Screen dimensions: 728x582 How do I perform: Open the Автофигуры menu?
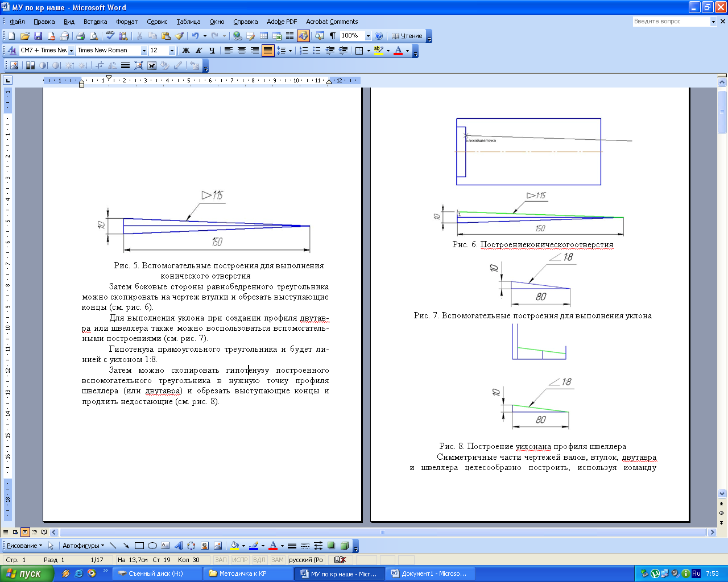83,546
